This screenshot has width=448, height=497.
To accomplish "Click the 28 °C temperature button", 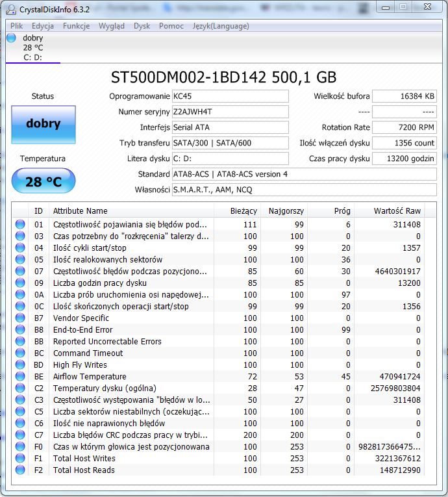I will pyautogui.click(x=44, y=181).
